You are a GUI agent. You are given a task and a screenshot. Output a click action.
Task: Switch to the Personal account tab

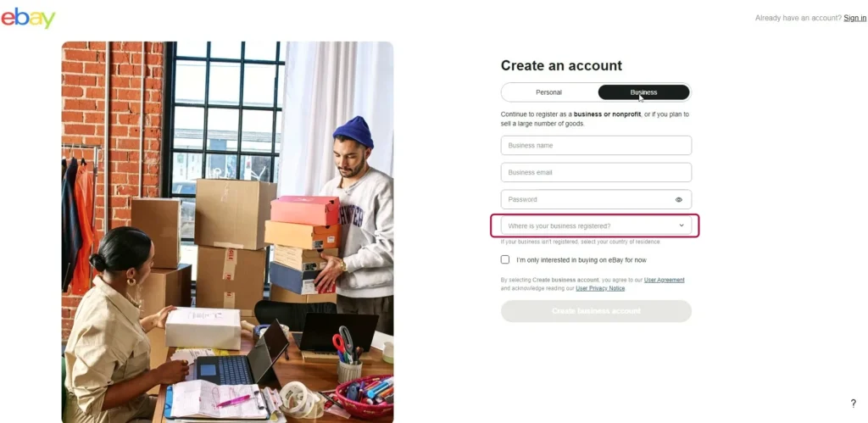[548, 92]
